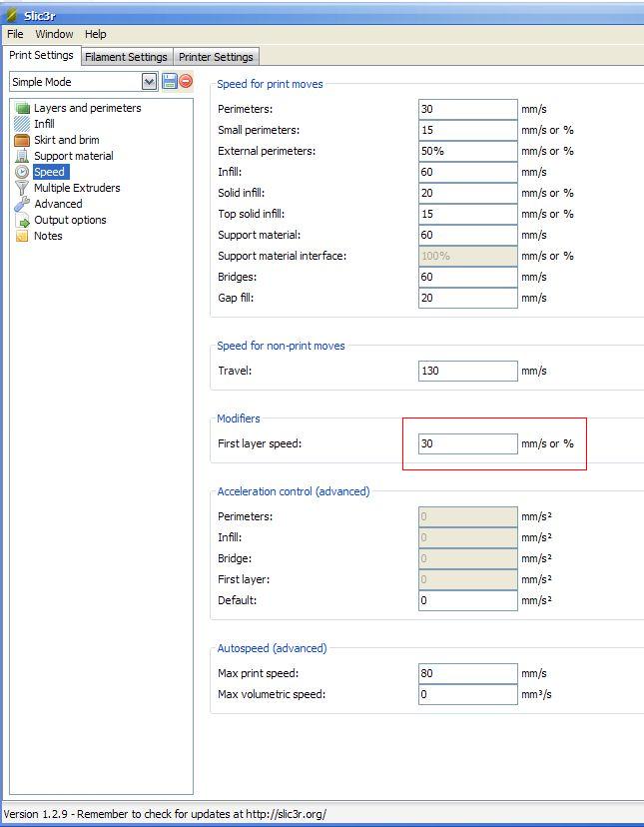Click the disabled Support material interface field
Screen dimensions: 644x827
click(x=468, y=257)
